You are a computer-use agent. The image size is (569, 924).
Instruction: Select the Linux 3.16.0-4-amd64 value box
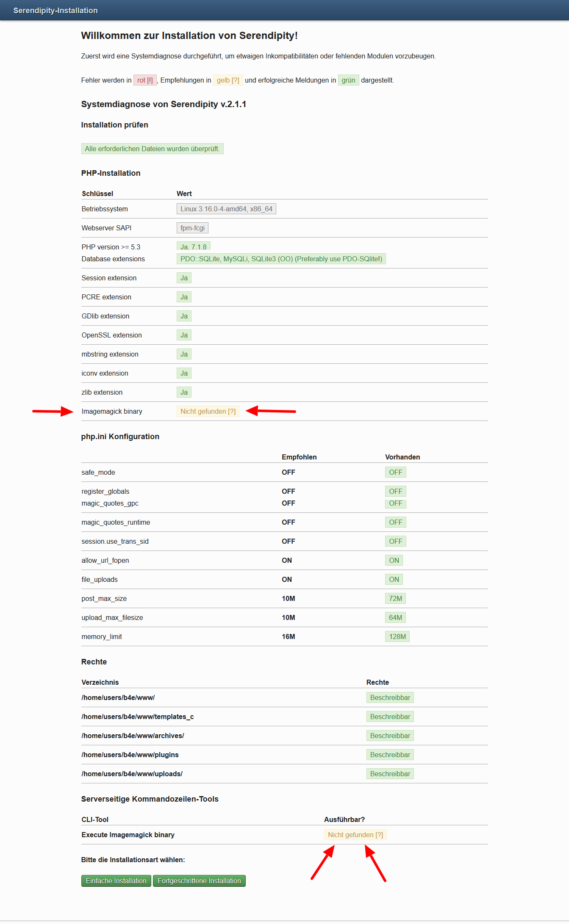point(226,209)
